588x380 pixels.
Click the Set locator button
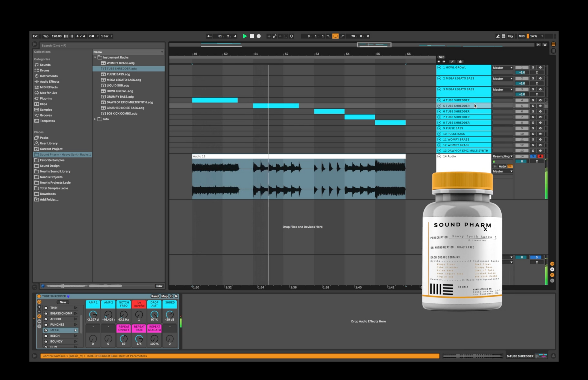(441, 57)
